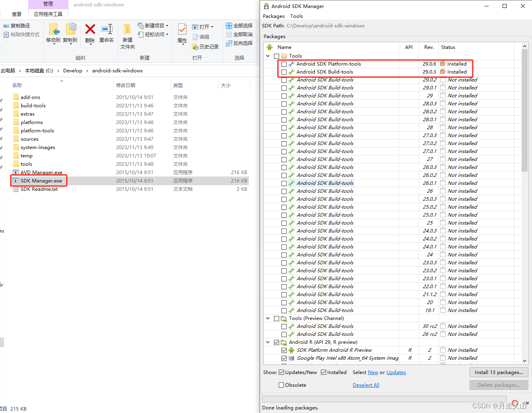Click the wrench icon of Android SDK Platform-tools
Image resolution: width=532 pixels, height=413 pixels.
(x=291, y=64)
